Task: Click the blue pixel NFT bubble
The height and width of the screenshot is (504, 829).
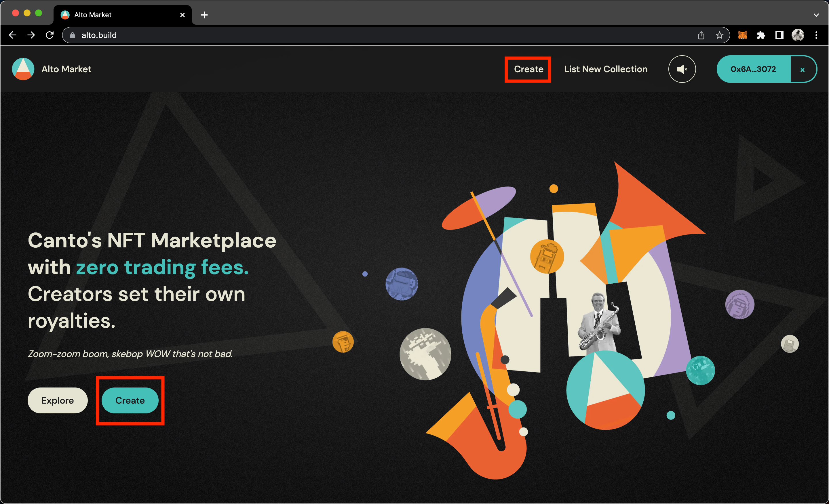Action: [401, 284]
